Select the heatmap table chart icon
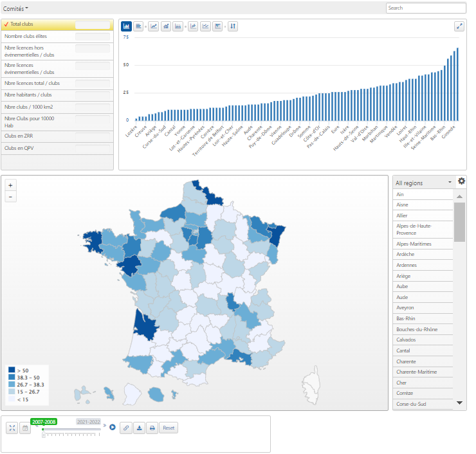Screen dimensions: 476x454 pos(217,26)
